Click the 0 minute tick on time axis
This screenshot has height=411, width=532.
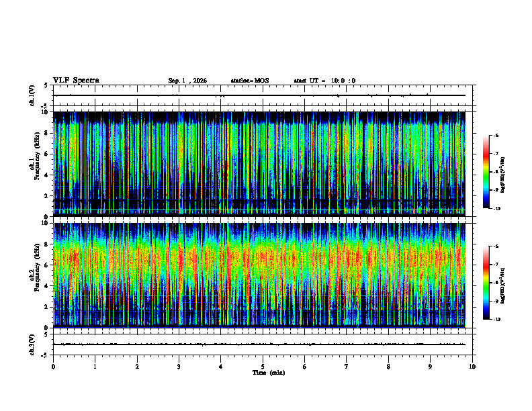[53, 367]
